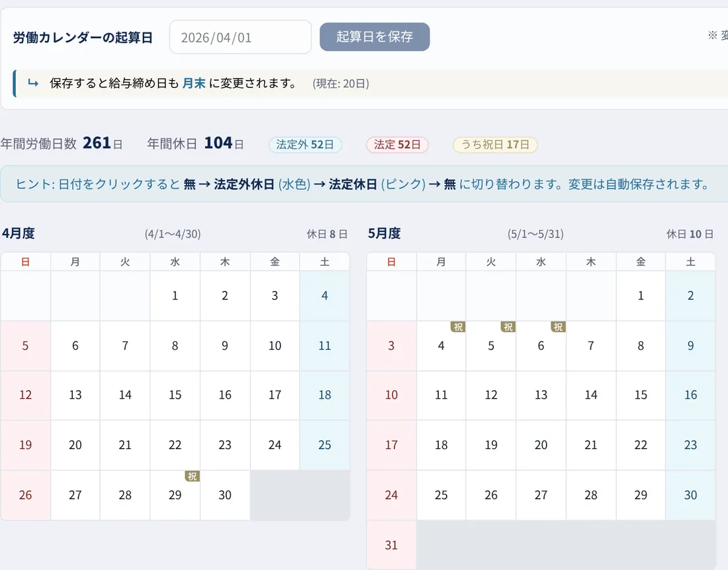Select April 18 Saturday cell
This screenshot has height=570, width=728.
(x=324, y=395)
